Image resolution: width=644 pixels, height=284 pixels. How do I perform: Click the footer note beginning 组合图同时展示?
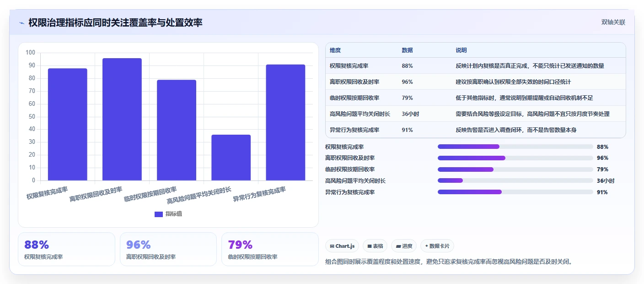pyautogui.click(x=449, y=262)
